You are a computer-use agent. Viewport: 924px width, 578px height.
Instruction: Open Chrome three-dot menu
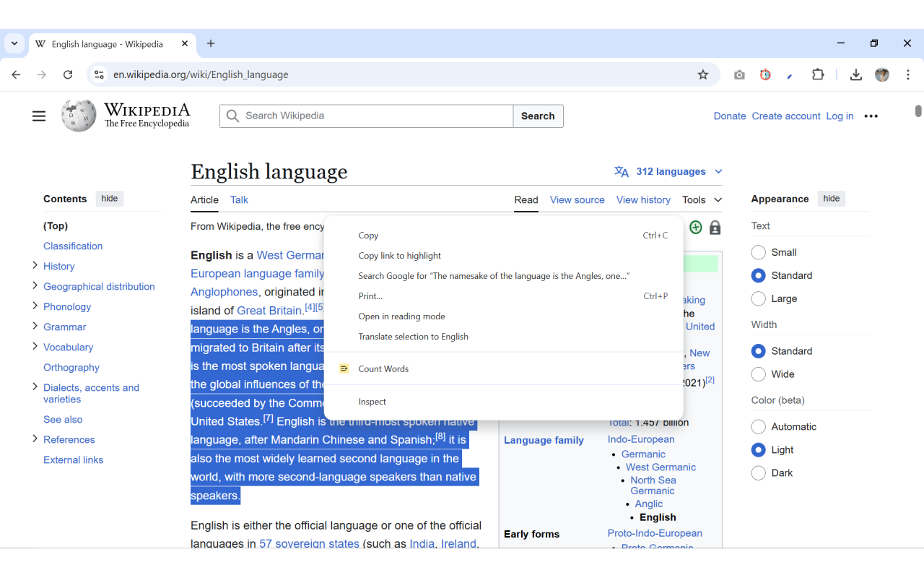point(908,74)
